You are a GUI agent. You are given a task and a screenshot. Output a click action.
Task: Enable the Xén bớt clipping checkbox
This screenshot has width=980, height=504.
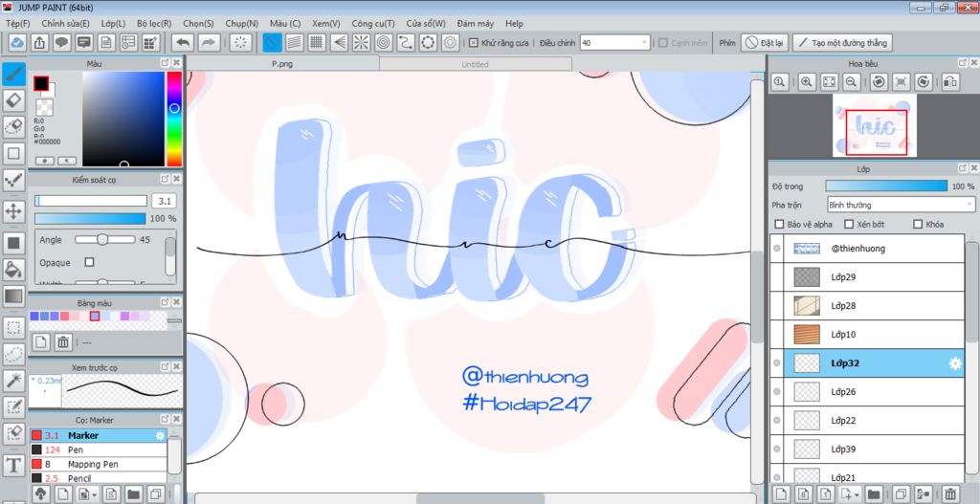point(849,224)
